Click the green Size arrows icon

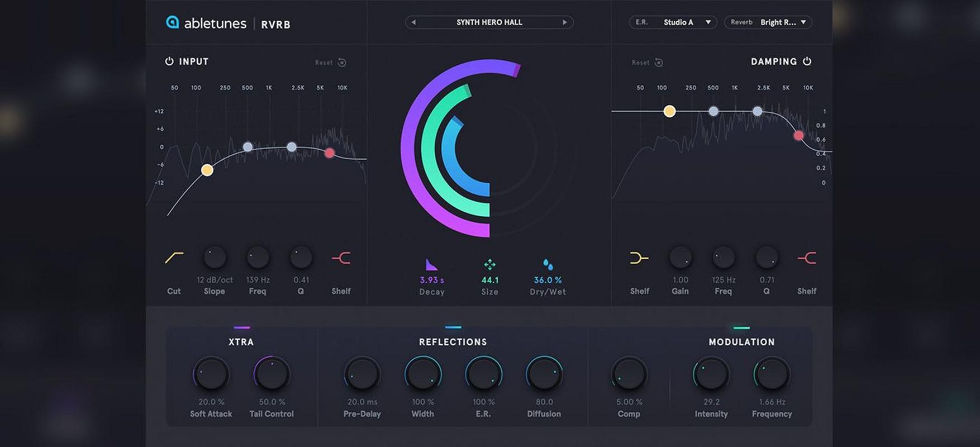490,264
